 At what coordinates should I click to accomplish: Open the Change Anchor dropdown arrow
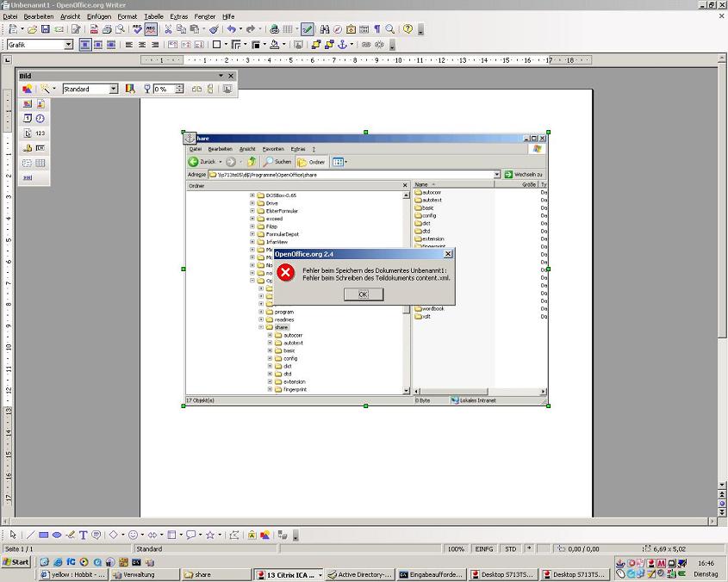352,45
